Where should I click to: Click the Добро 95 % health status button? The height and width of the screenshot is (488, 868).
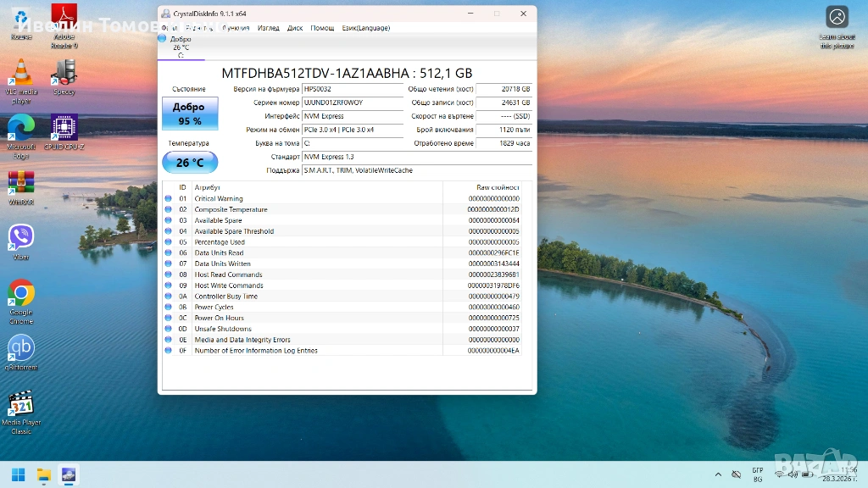click(190, 114)
